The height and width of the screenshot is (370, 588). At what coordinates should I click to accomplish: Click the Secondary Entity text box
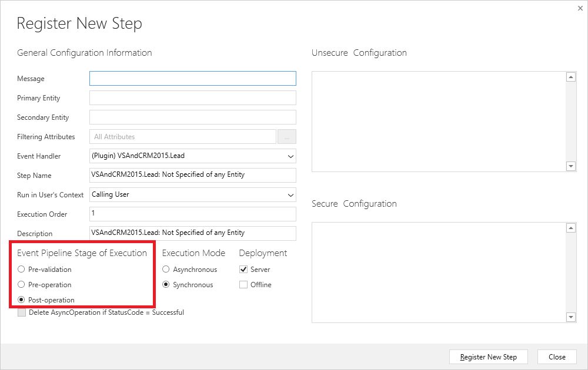[x=192, y=117]
